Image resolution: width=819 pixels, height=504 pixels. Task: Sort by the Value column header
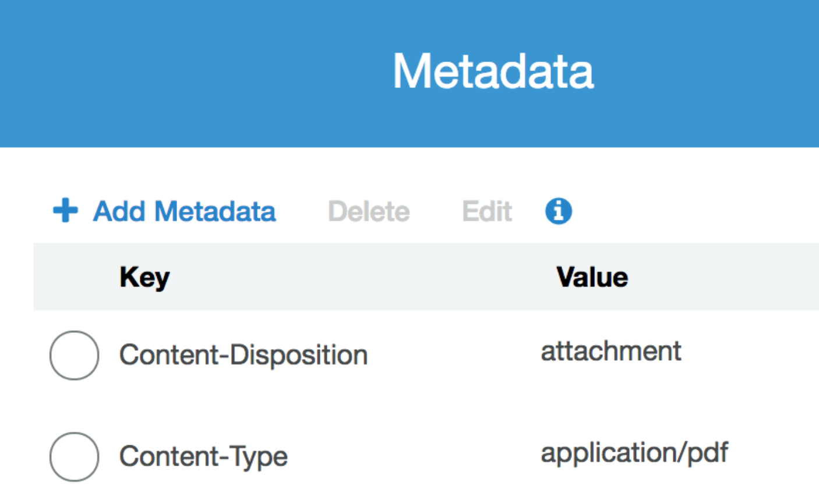coord(592,277)
